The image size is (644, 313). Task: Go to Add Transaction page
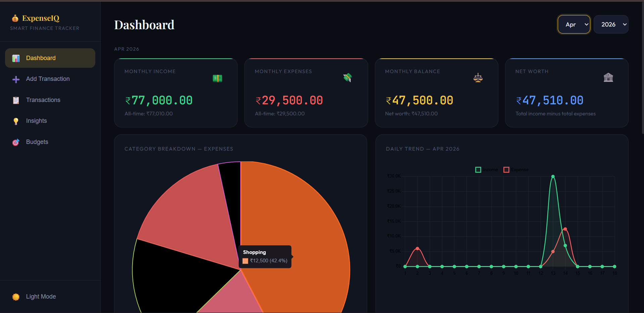(x=50, y=79)
